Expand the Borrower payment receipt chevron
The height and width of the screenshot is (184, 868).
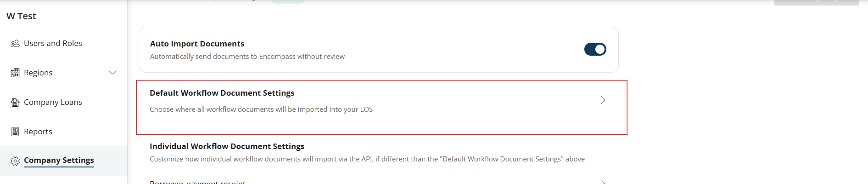tap(603, 182)
